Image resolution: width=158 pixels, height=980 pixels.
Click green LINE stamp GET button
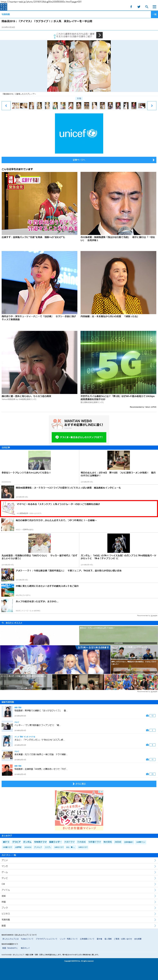point(79,437)
